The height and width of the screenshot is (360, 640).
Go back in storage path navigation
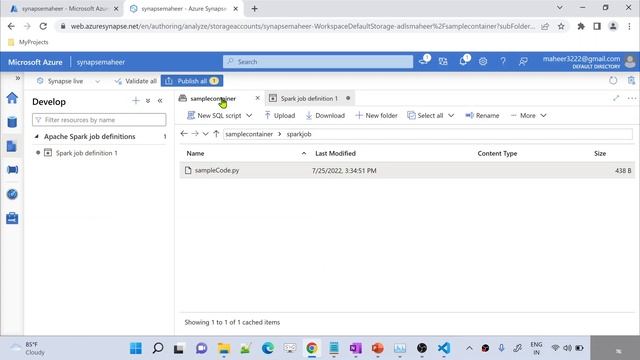(x=184, y=134)
